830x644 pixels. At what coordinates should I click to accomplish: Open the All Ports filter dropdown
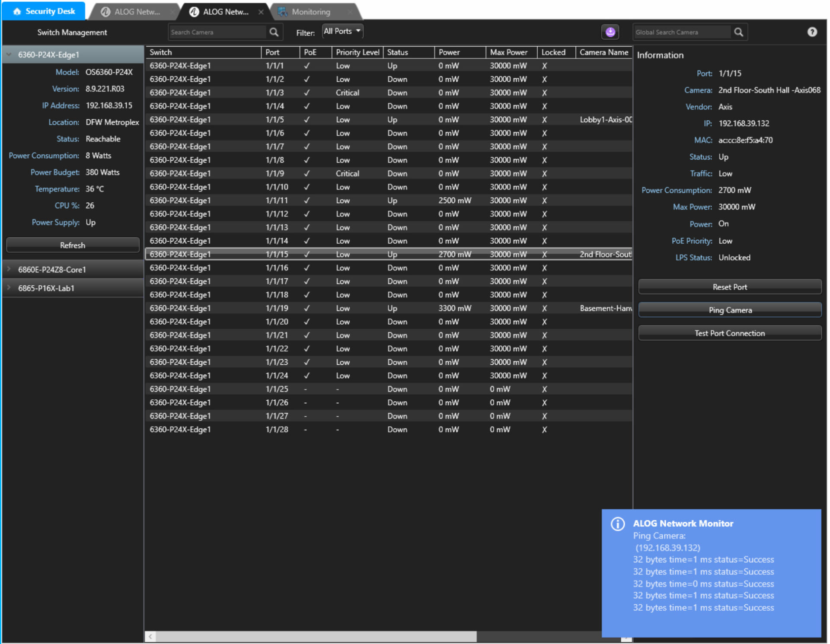pyautogui.click(x=342, y=31)
